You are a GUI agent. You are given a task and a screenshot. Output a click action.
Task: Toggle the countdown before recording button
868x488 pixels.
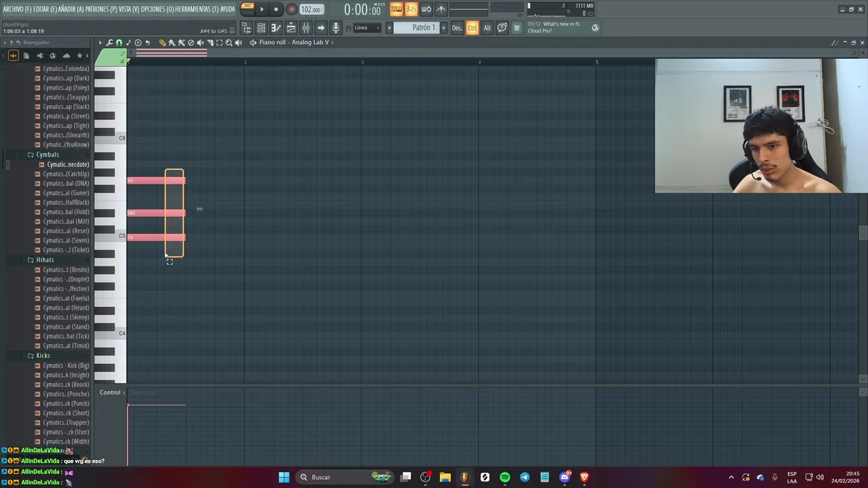coord(411,9)
